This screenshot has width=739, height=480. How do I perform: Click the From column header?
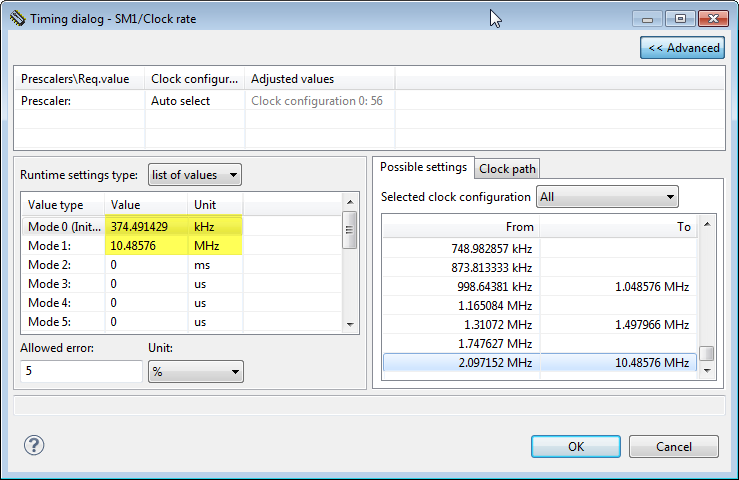point(461,227)
